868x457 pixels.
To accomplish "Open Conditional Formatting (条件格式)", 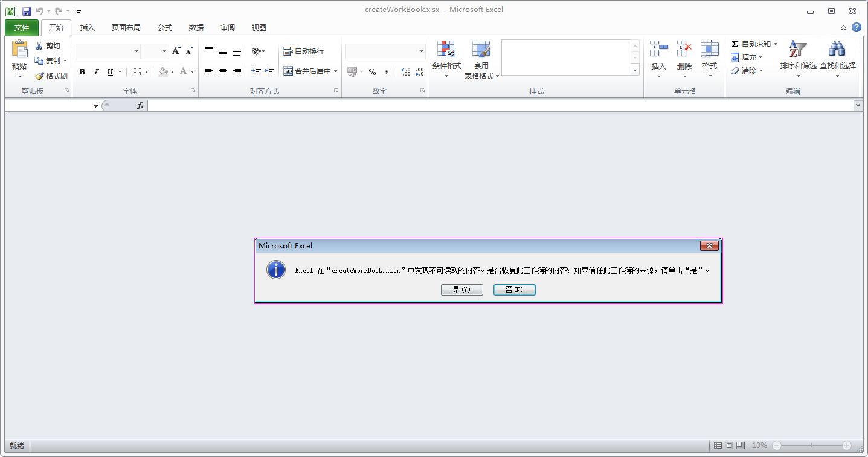I will click(x=447, y=60).
